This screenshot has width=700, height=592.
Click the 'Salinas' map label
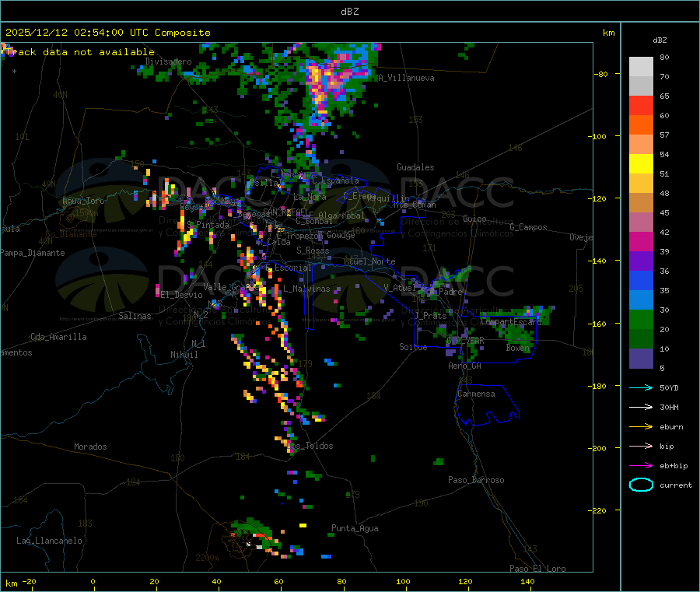point(135,316)
